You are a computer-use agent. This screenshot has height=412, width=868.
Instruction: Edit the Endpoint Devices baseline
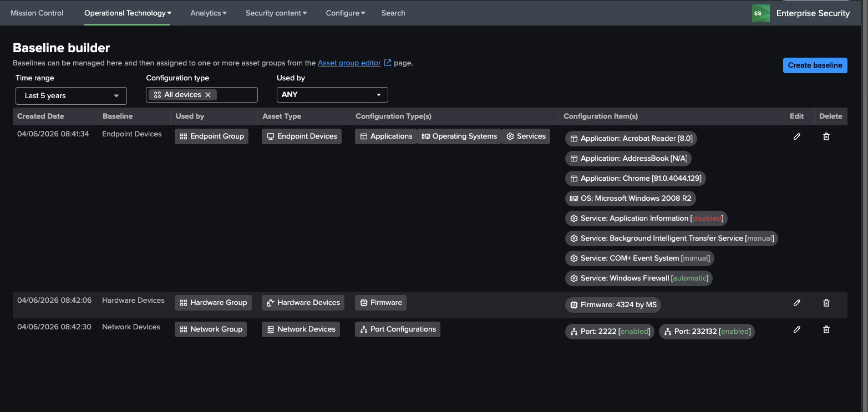click(796, 136)
